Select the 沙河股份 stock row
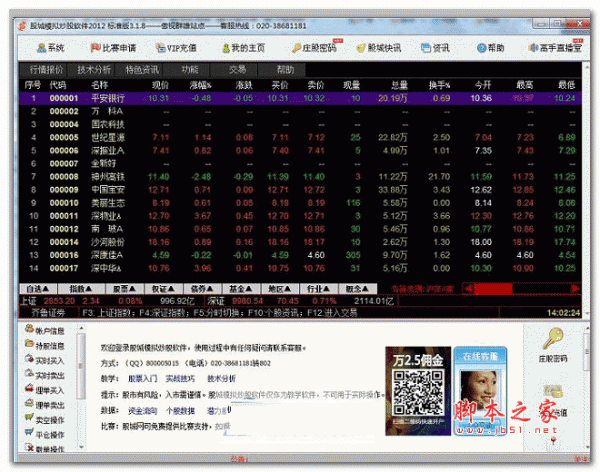Screen dimensions: 600x472 pyautogui.click(x=300, y=242)
